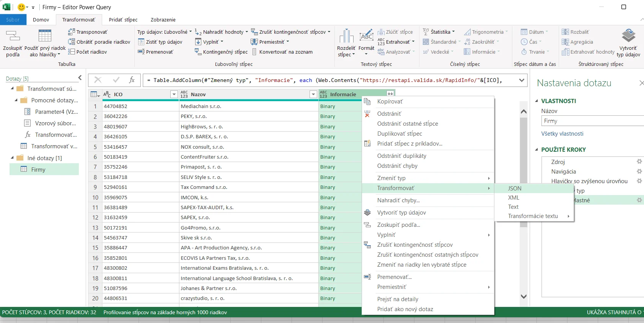Open Nahradiť hodnoty dropdown
The height and width of the screenshot is (323, 644).
pos(221,32)
